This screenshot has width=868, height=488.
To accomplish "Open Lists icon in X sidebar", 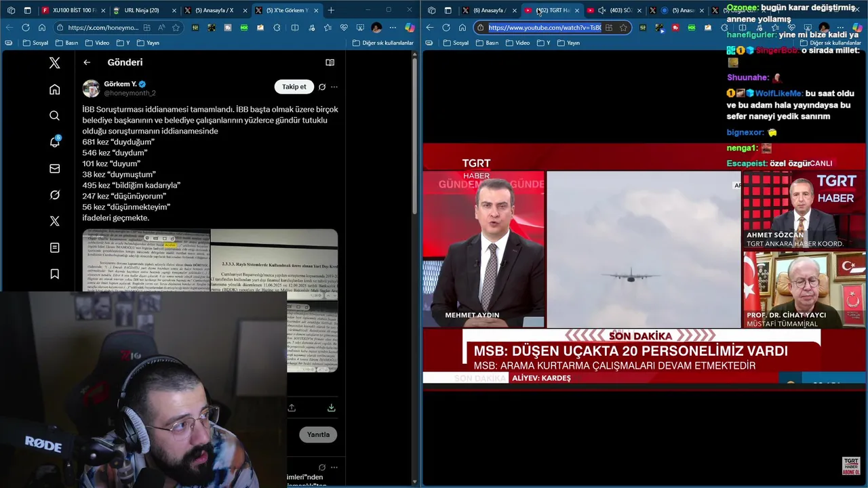I will click(x=55, y=247).
